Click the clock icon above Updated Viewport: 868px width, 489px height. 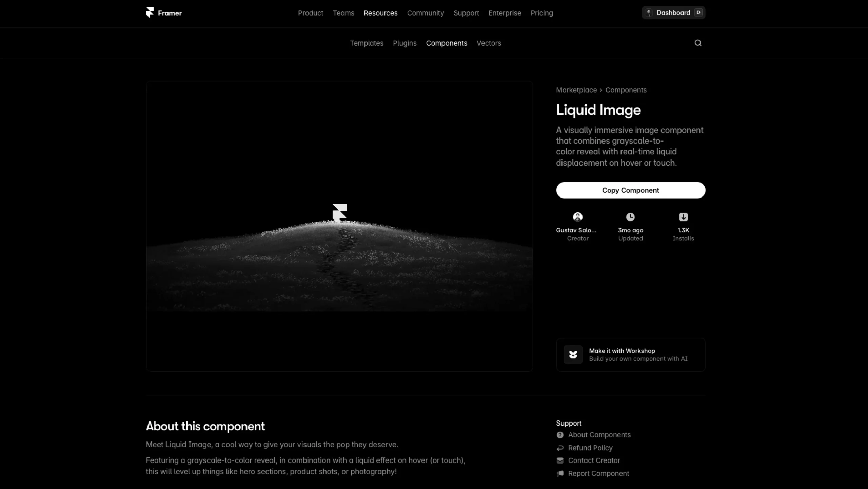[630, 217]
